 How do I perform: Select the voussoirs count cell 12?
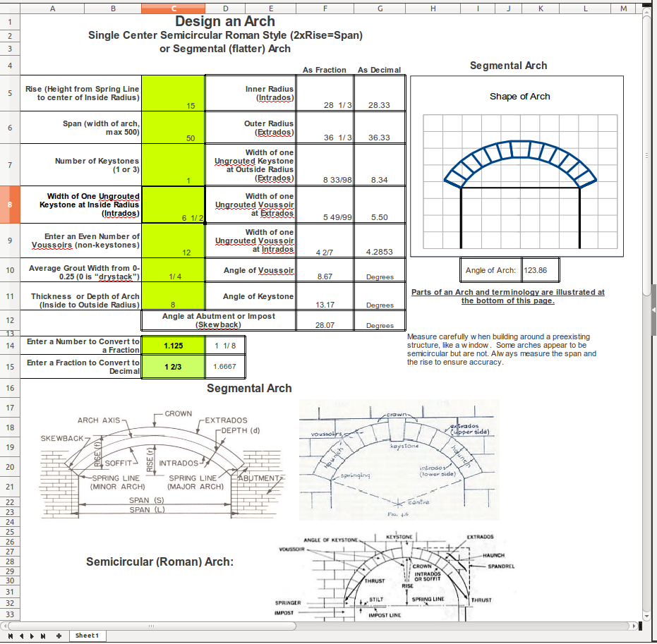(x=173, y=241)
